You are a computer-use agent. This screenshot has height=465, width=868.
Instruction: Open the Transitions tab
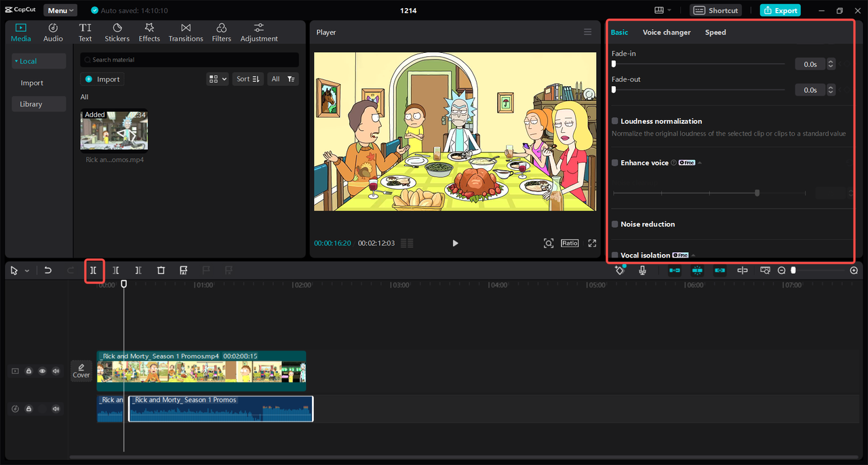point(186,33)
